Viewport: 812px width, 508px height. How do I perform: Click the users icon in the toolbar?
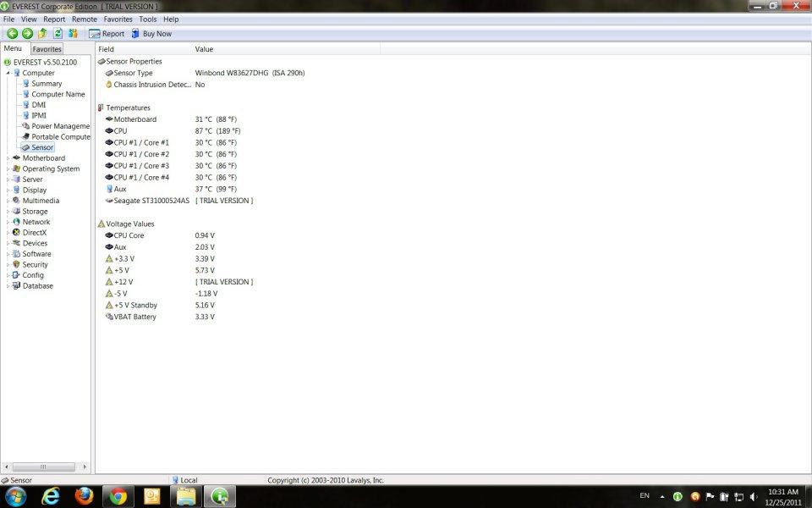pyautogui.click(x=73, y=34)
